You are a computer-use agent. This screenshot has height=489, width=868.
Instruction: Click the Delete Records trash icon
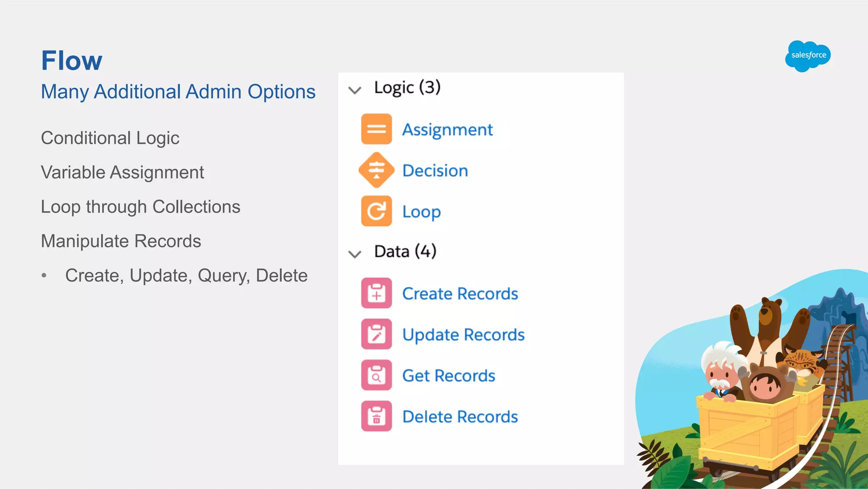(376, 416)
